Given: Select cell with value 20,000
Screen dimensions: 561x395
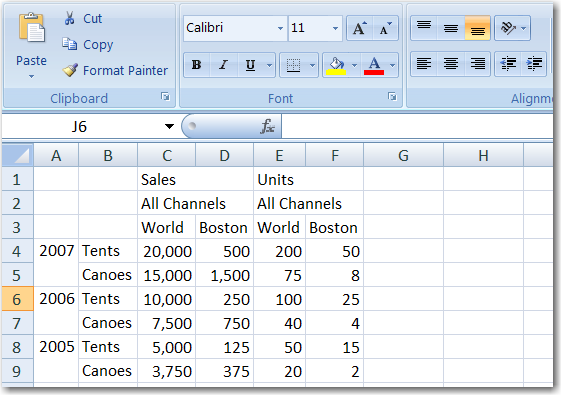Looking at the screenshot, I should point(166,251).
